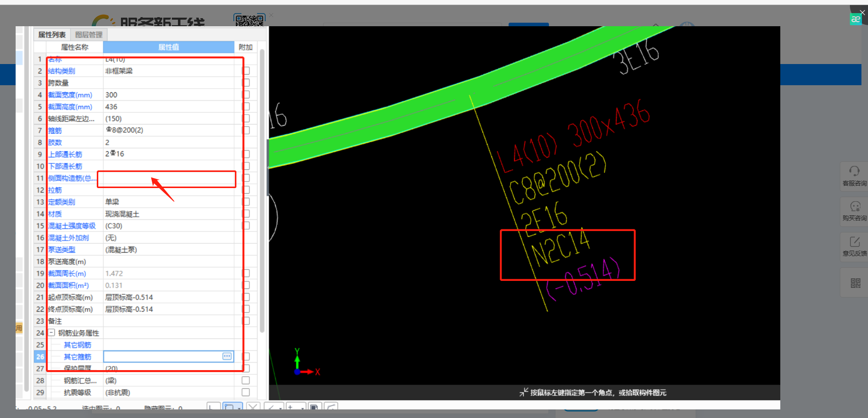Tick the 附加 checkbox for 结构类别 row
This screenshot has height=418, width=868.
pyautogui.click(x=245, y=71)
